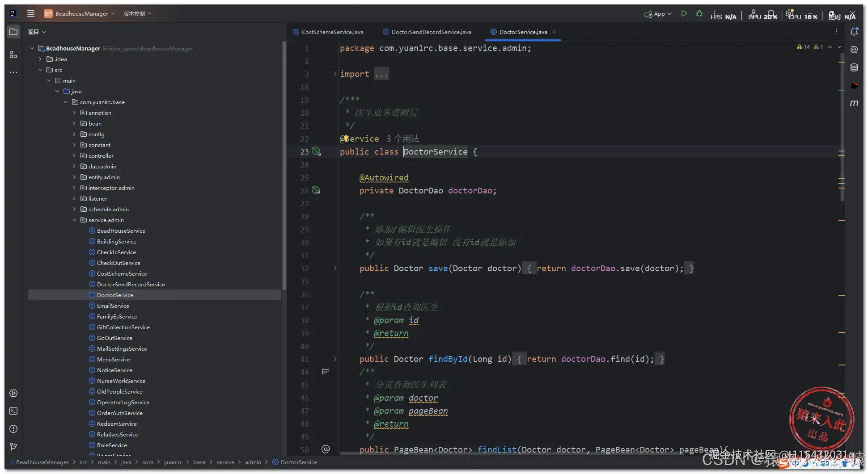Select NurseWorkService in the project tree
Image resolution: width=868 pixels, height=474 pixels.
click(x=121, y=381)
